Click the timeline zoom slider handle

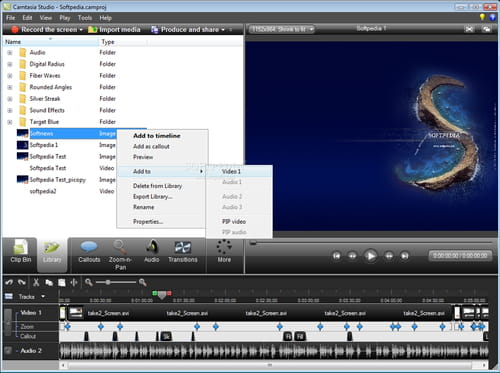[x=108, y=282]
